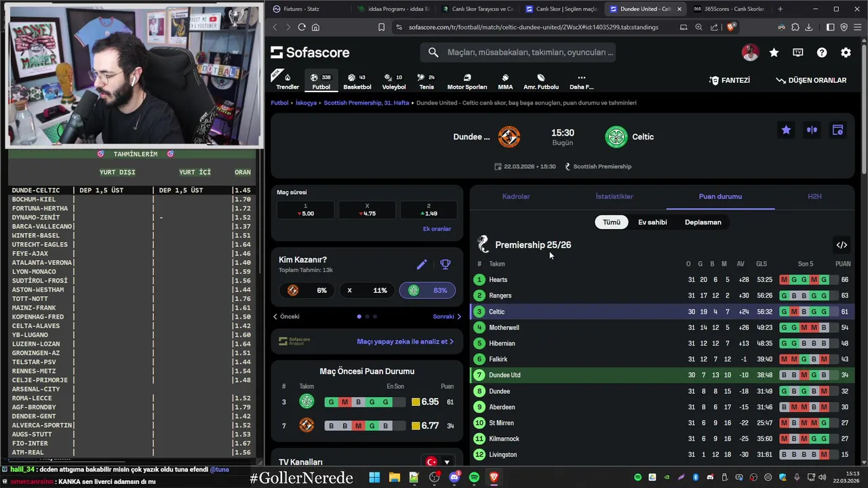The height and width of the screenshot is (488, 868).
Task: Open Hearts team row in standings
Action: [662, 280]
